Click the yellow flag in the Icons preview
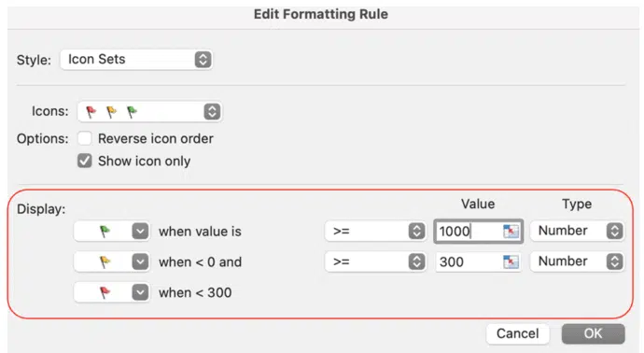The height and width of the screenshot is (353, 644). [111, 111]
